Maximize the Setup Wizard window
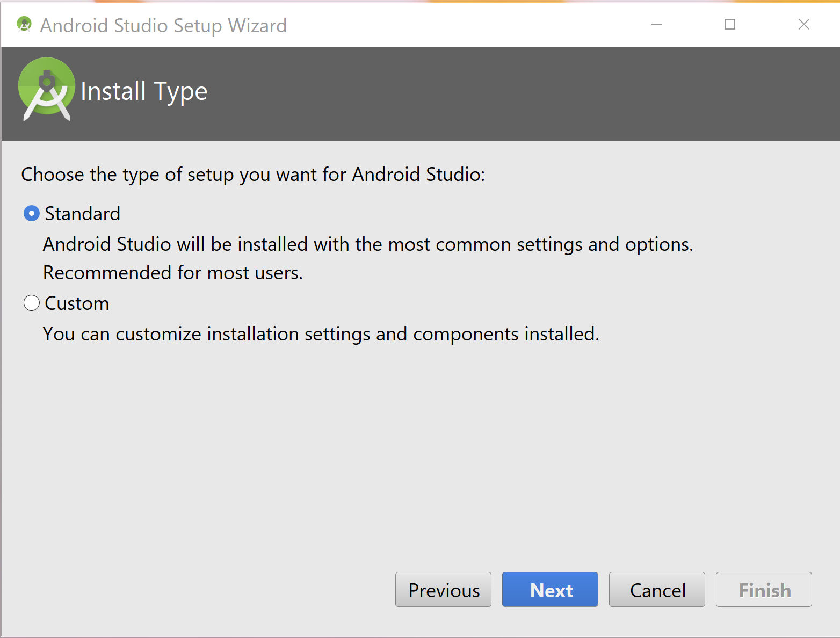This screenshot has width=840, height=638. point(730,24)
